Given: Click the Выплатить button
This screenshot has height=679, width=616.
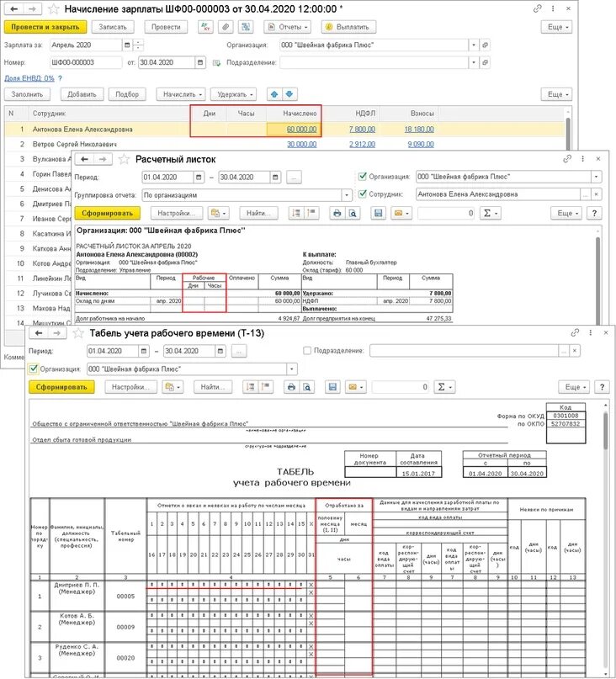Looking at the screenshot, I should click(x=348, y=27).
